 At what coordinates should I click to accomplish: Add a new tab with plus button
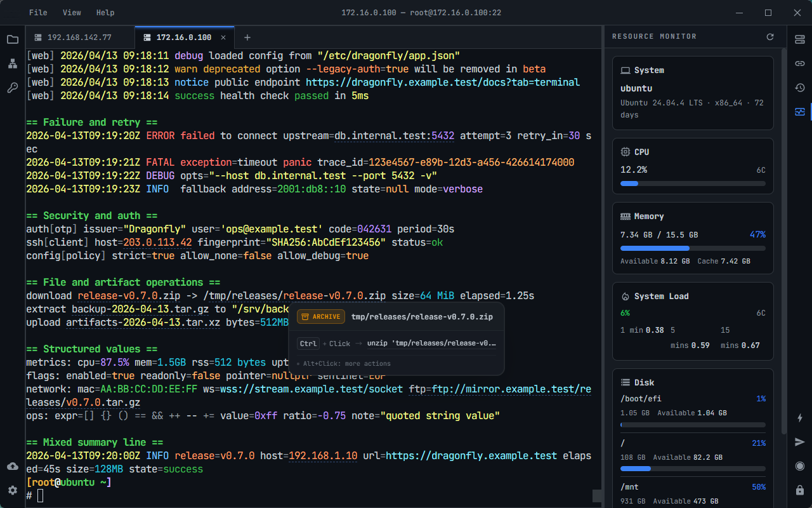(247, 37)
